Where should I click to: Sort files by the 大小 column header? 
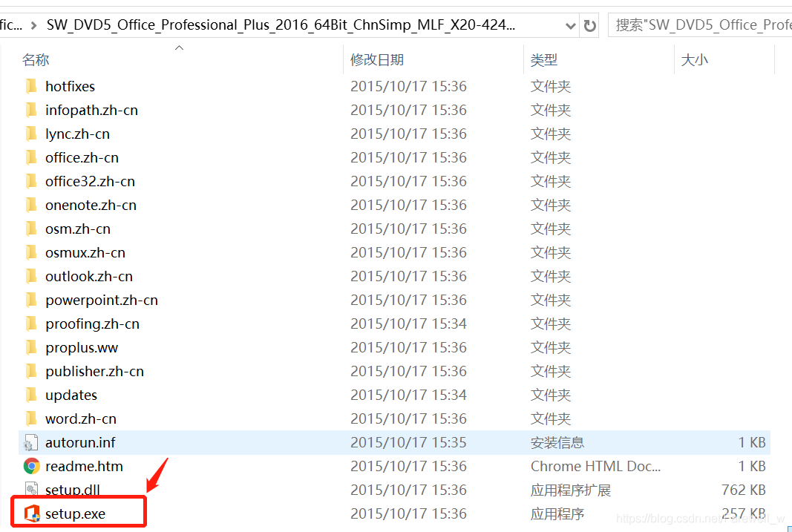pos(695,59)
